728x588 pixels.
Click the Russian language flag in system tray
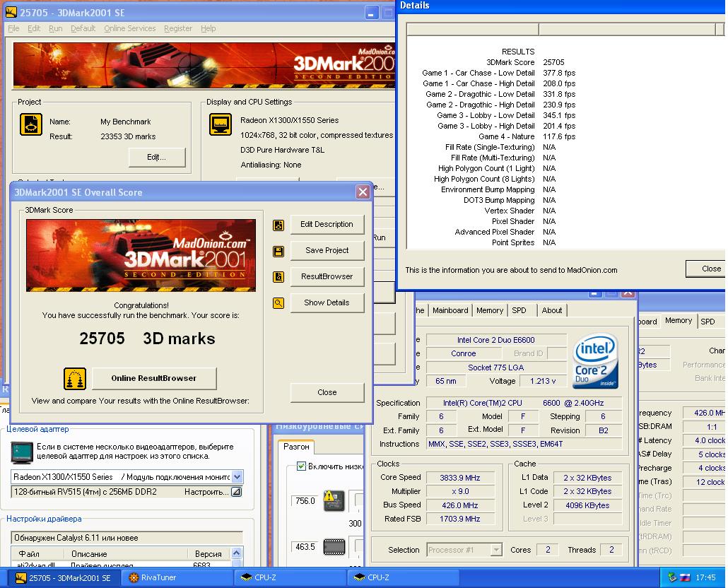(x=686, y=577)
